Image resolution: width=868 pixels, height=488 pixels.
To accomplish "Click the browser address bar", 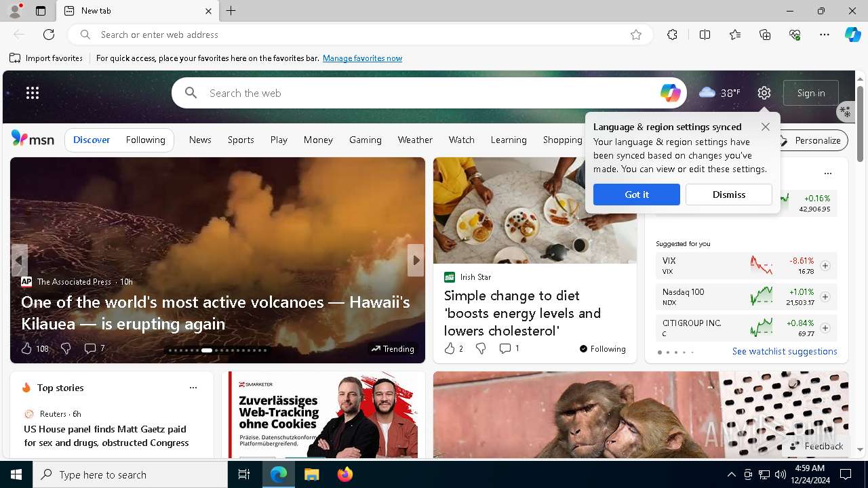I will pos(359,35).
